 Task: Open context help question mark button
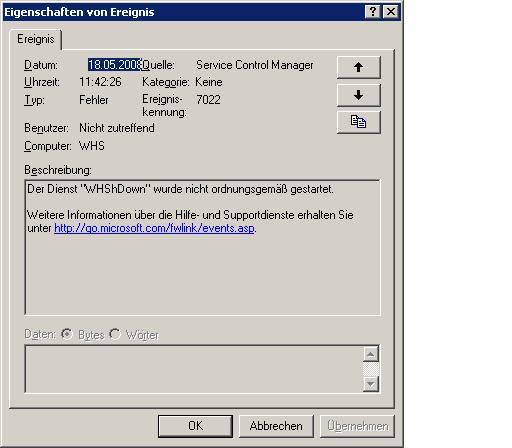pos(373,12)
